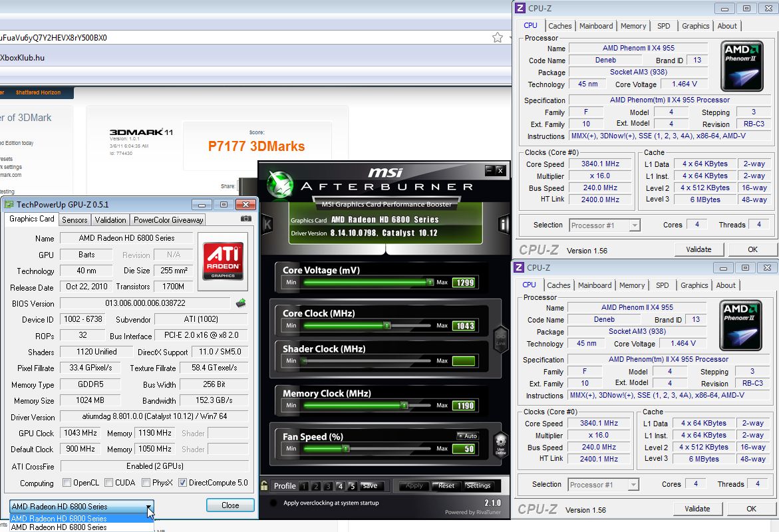Click Afterburner Apply button
Screen dimensions: 779x532
(414, 486)
